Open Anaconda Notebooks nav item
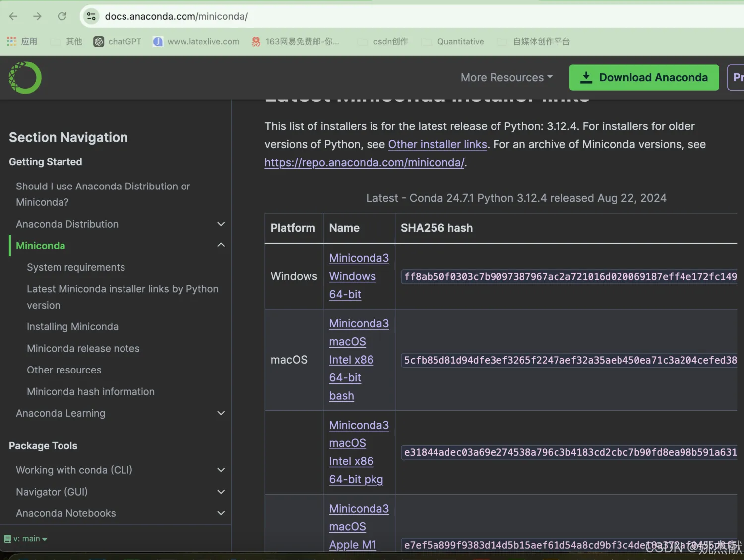The width and height of the screenshot is (744, 560). [x=66, y=513]
